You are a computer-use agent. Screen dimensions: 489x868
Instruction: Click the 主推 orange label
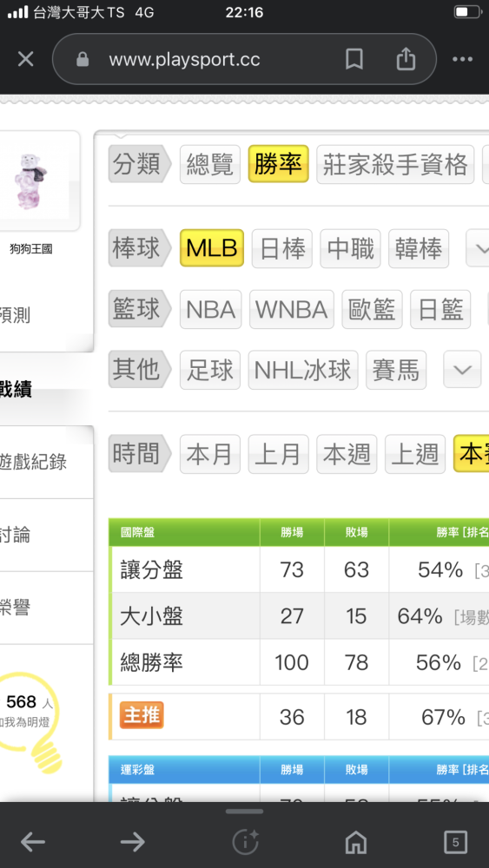point(142,716)
